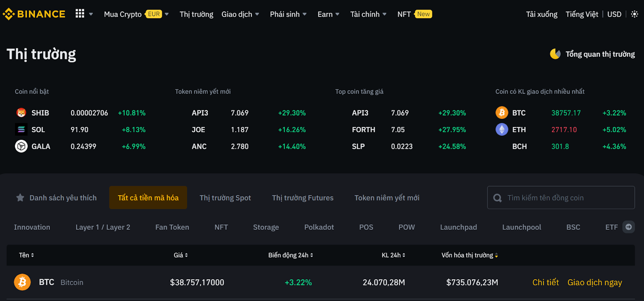The image size is (644, 301).
Task: Filter by Launchpad category
Action: point(458,227)
